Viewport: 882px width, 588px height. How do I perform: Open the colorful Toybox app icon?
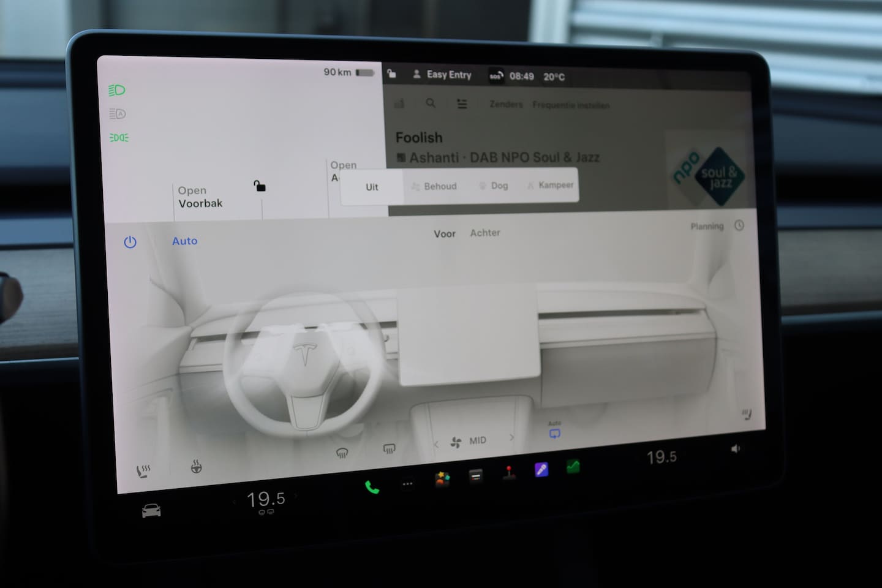[442, 479]
